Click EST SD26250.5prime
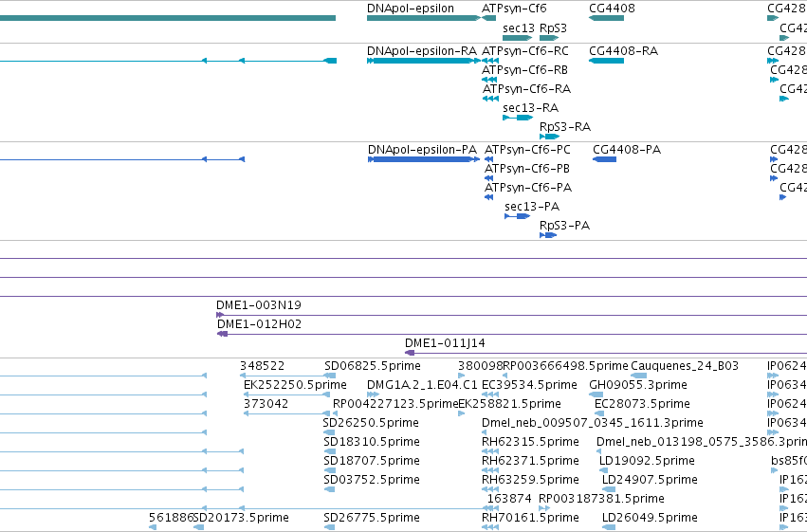 pyautogui.click(x=371, y=424)
